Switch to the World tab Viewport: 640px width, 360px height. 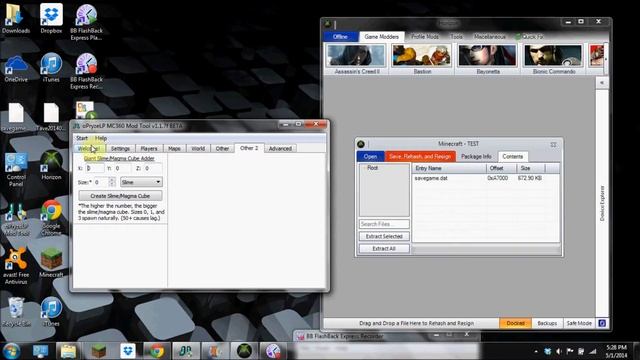coord(198,149)
